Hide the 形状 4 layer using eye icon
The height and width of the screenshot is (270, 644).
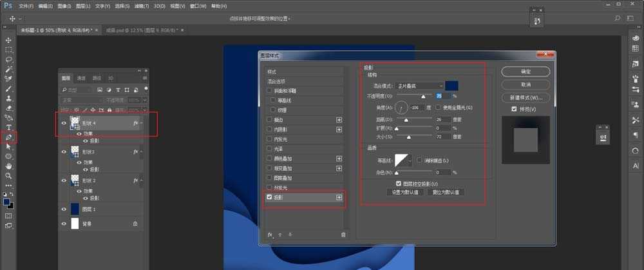pyautogui.click(x=64, y=123)
